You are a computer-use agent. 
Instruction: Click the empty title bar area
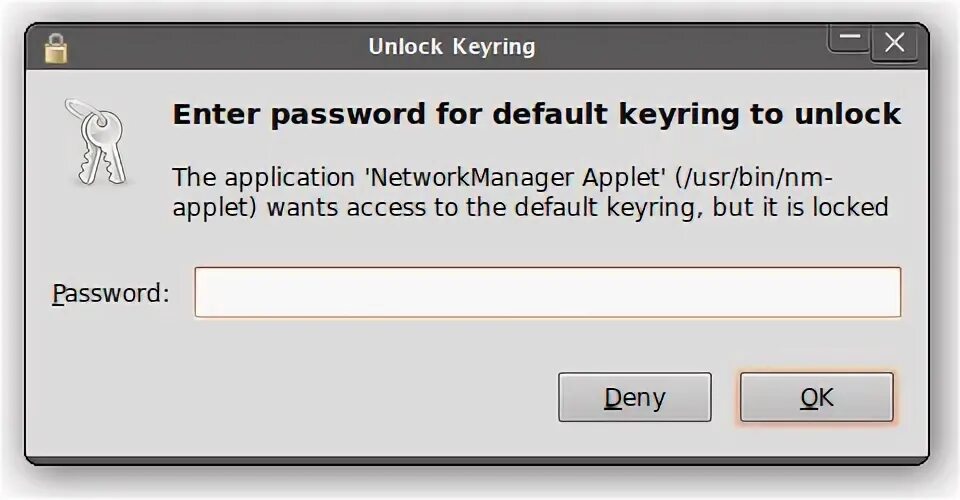(x=680, y=47)
